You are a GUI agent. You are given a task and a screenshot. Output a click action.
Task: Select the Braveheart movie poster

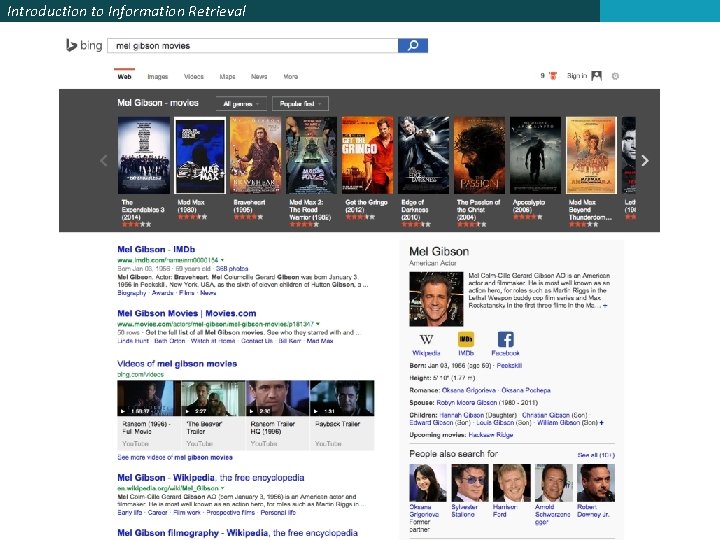pos(256,155)
